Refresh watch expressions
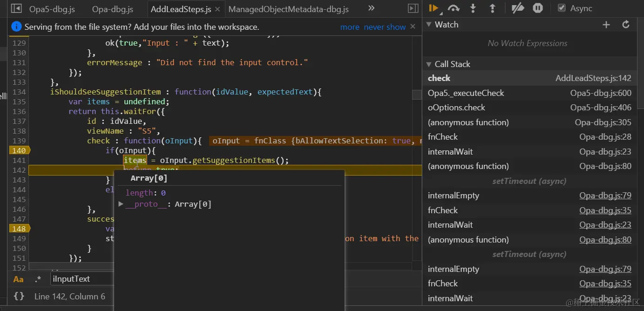The width and height of the screenshot is (644, 311). pyautogui.click(x=626, y=25)
